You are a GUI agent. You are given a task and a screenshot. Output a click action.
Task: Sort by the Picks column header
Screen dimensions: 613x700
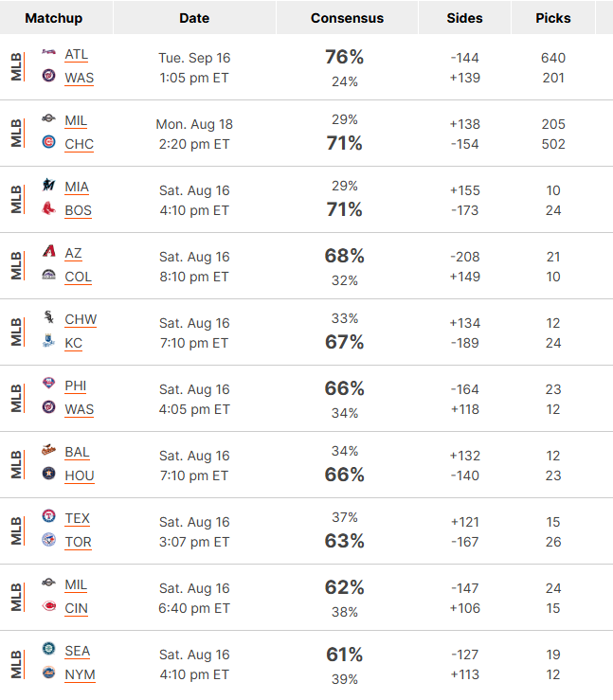(x=553, y=18)
